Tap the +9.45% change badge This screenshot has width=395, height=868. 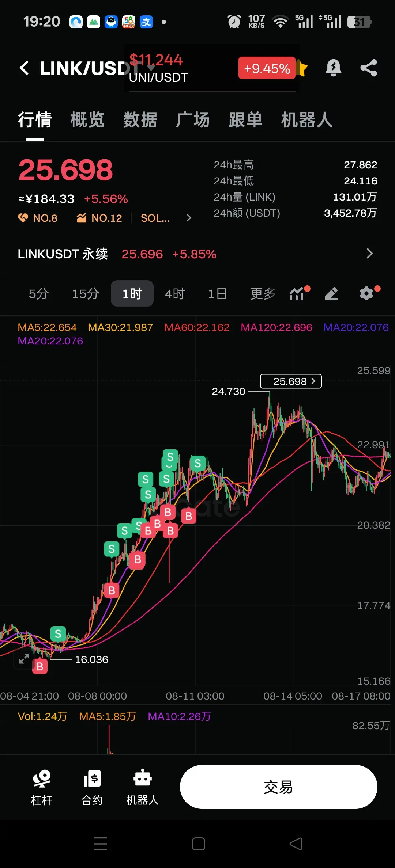click(x=267, y=68)
